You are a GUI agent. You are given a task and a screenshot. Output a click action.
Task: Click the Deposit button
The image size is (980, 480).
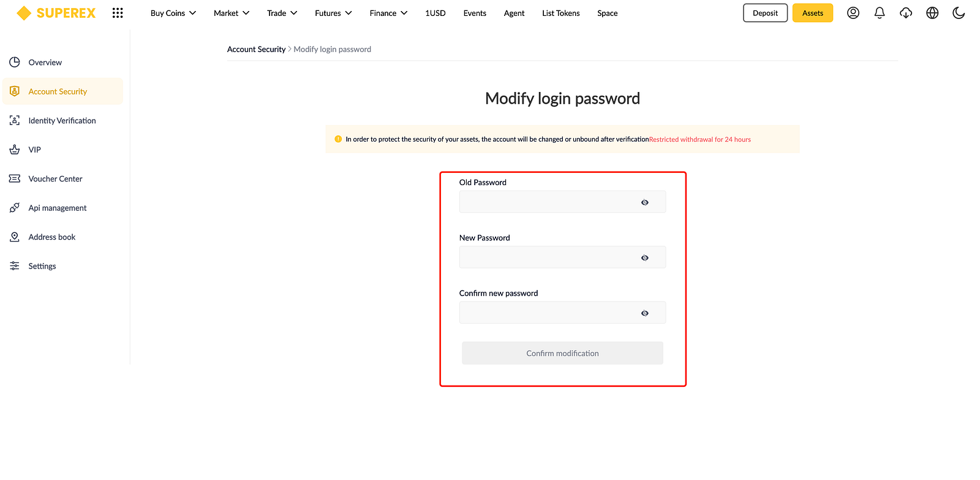pos(765,13)
